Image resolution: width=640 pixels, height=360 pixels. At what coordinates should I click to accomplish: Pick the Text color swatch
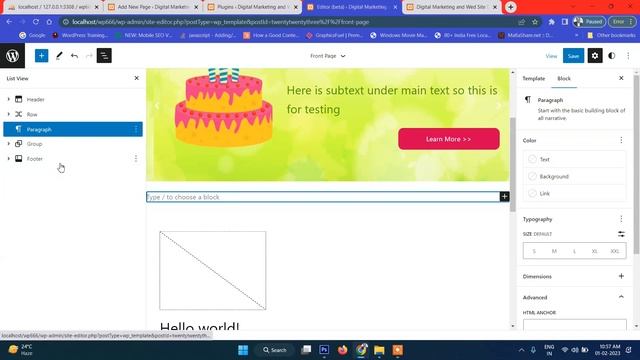tap(574, 159)
